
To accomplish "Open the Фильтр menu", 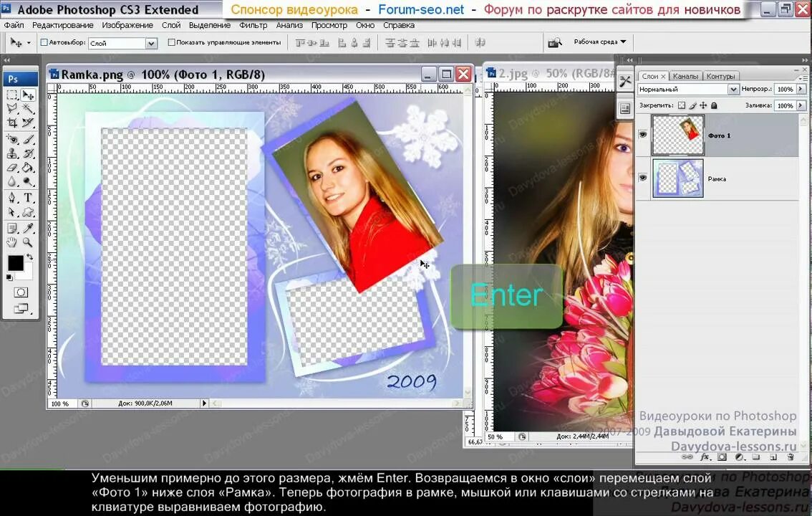I will 253,25.
